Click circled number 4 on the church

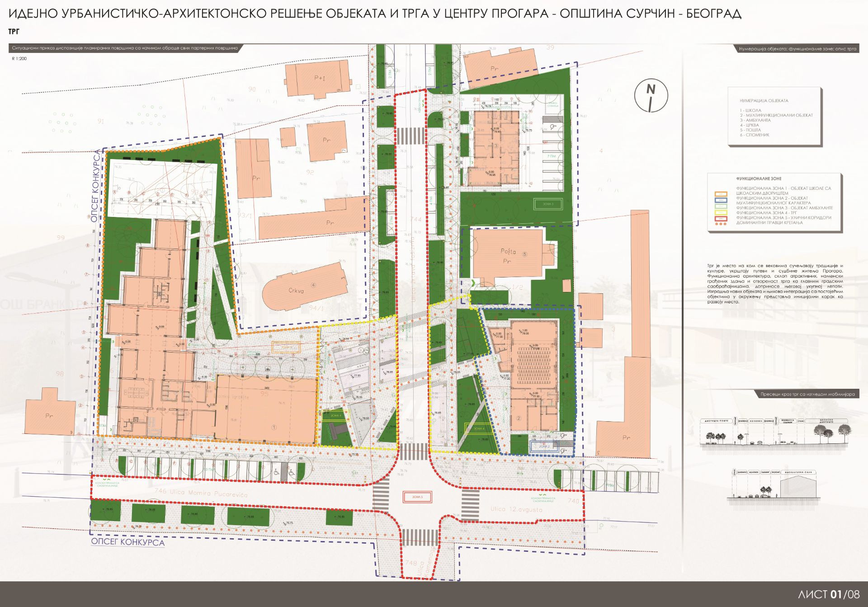click(313, 285)
